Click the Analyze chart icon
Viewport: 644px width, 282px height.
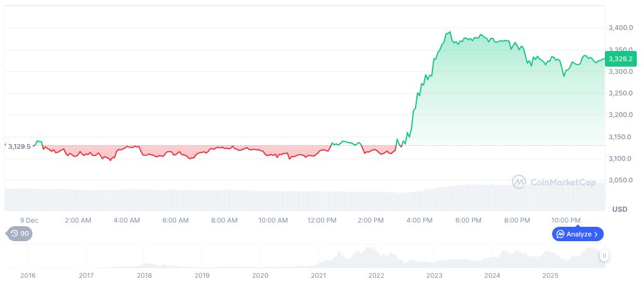coord(560,234)
